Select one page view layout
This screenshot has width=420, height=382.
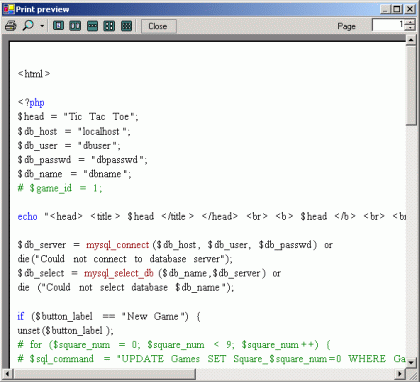point(59,26)
